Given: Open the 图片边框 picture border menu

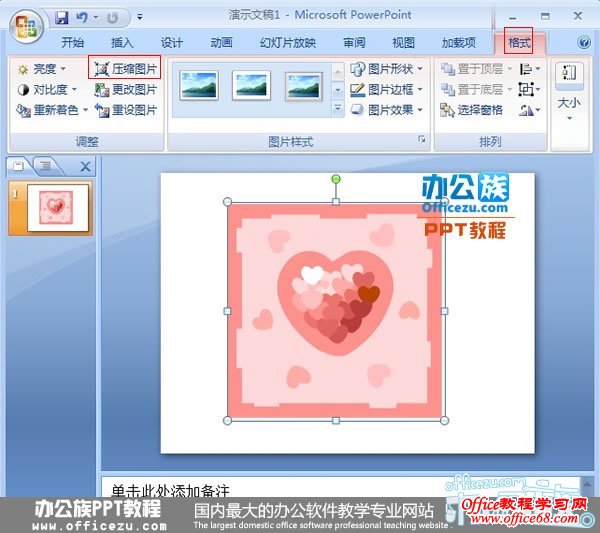Looking at the screenshot, I should point(386,90).
